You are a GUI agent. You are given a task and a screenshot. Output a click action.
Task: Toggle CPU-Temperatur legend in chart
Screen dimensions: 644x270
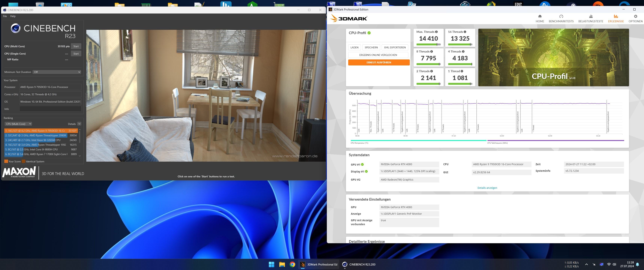(x=418, y=142)
